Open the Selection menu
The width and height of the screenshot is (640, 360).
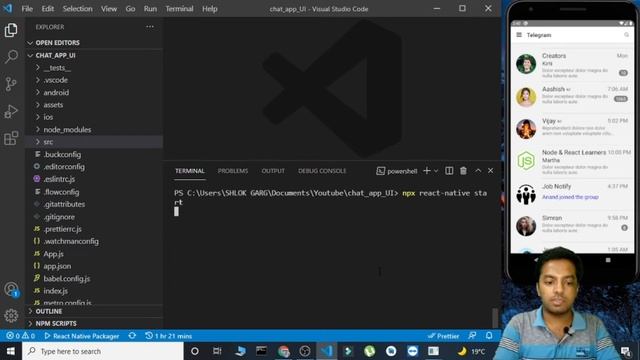(x=78, y=9)
